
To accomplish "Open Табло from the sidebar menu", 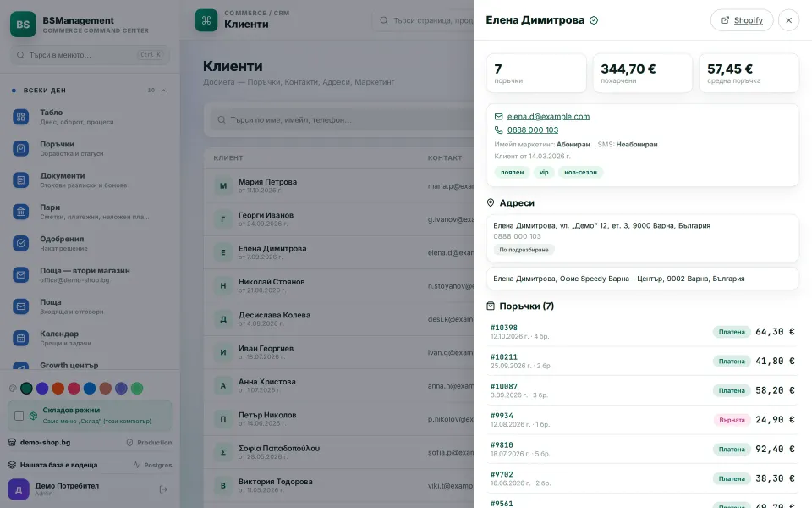I will point(90,117).
